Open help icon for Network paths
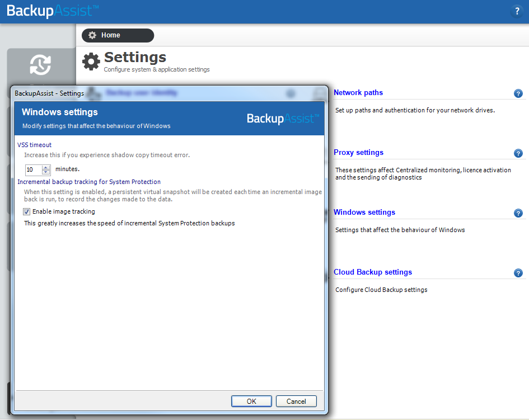The height and width of the screenshot is (420, 529). point(518,93)
